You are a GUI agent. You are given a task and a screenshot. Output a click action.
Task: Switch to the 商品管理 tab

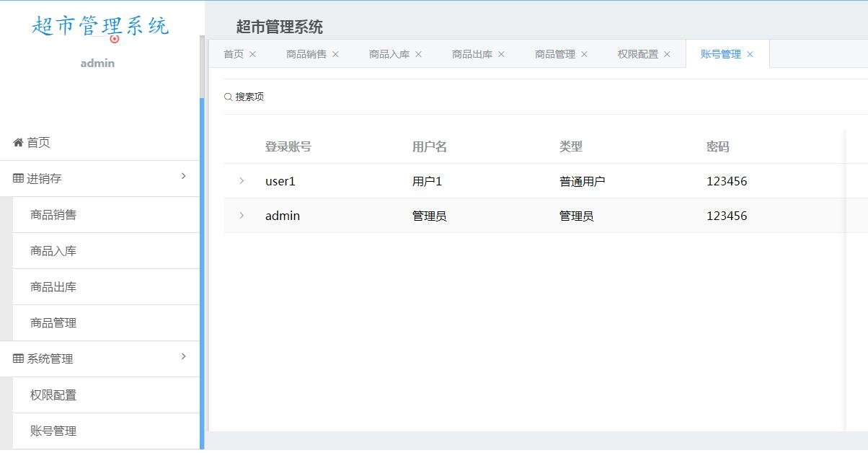coord(555,54)
